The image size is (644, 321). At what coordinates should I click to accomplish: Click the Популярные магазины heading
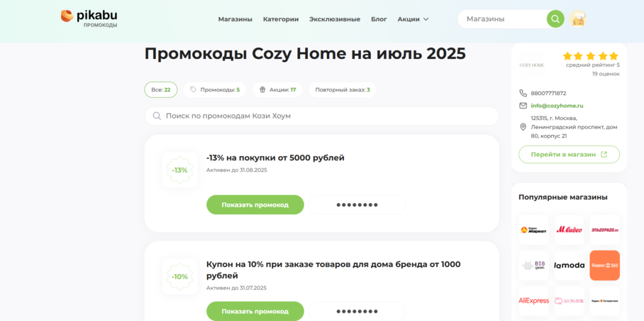[563, 197]
